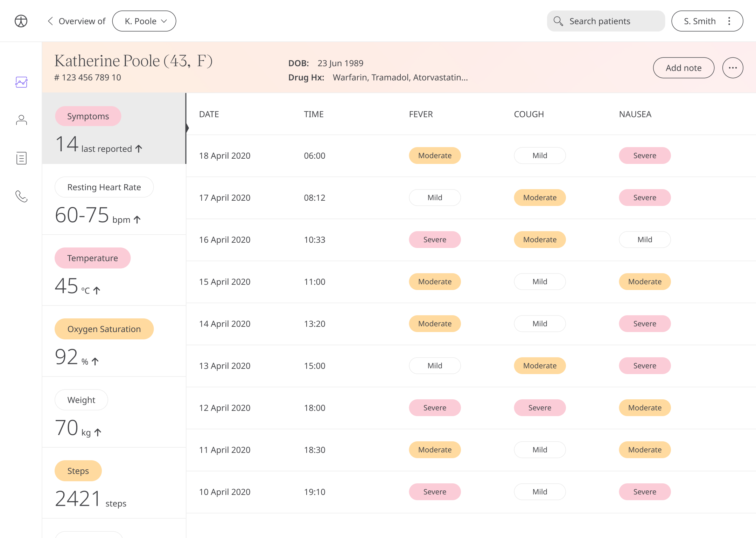Open the phone call sidebar icon

(x=21, y=196)
